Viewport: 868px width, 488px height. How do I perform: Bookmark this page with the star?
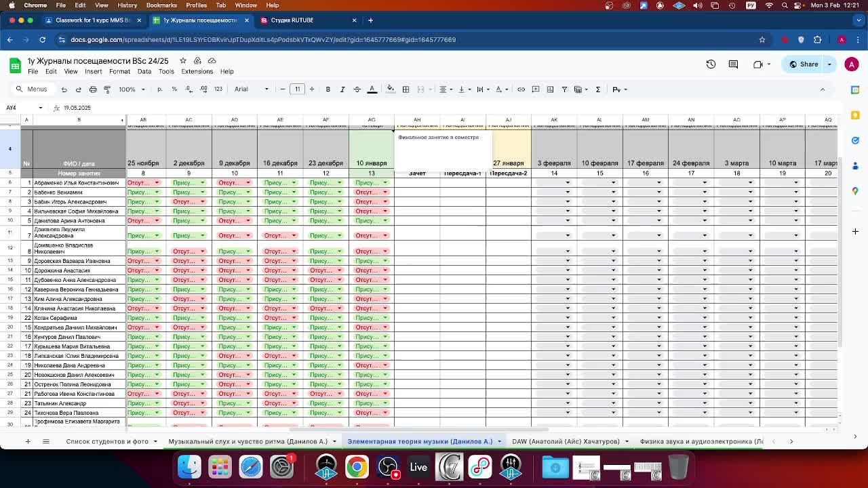click(x=762, y=40)
